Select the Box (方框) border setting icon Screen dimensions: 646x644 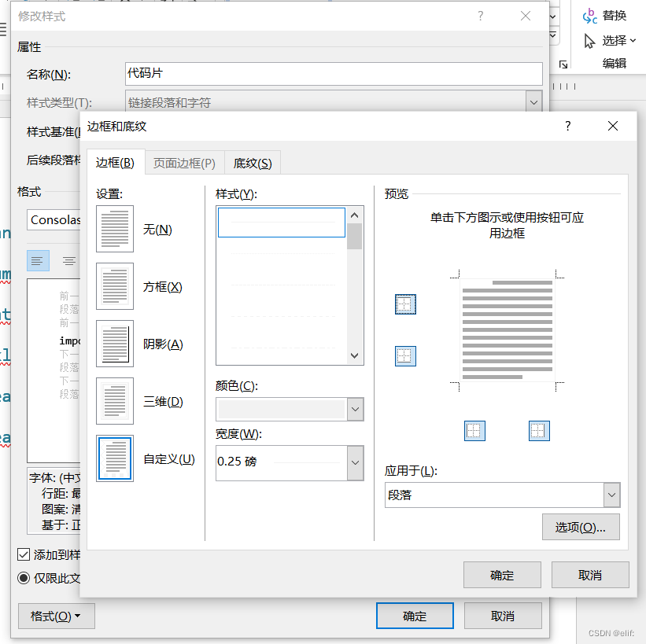[115, 286]
